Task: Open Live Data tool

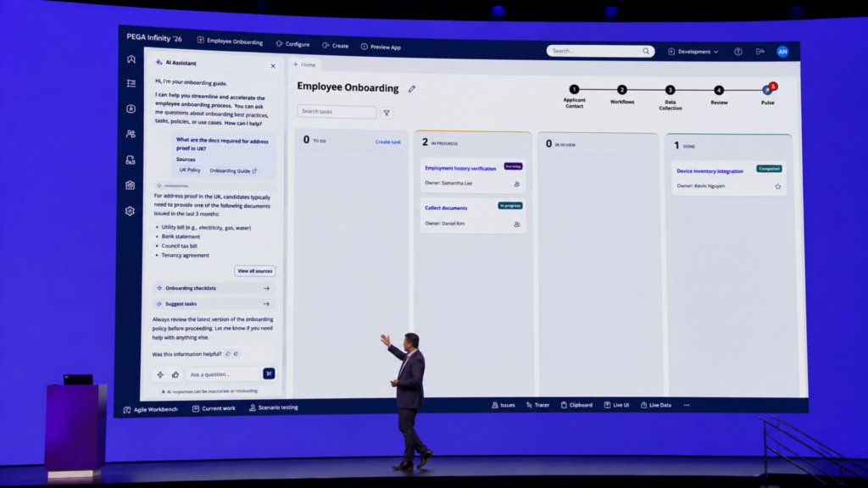Action: [656, 405]
